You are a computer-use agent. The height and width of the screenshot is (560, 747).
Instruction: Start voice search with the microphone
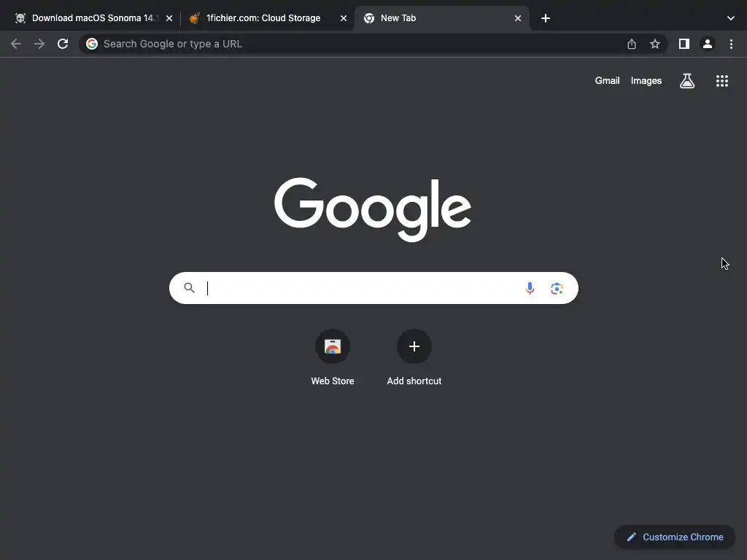click(530, 288)
